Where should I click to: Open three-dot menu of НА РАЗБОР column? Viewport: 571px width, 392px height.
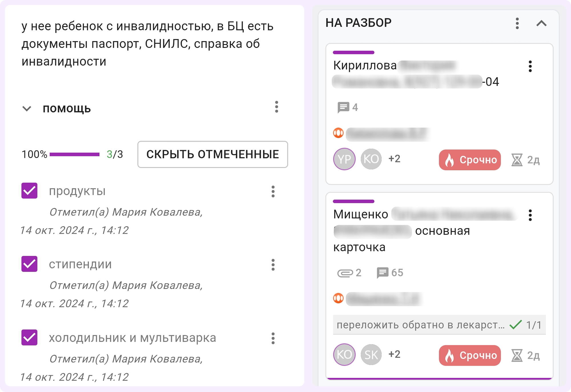tap(517, 23)
